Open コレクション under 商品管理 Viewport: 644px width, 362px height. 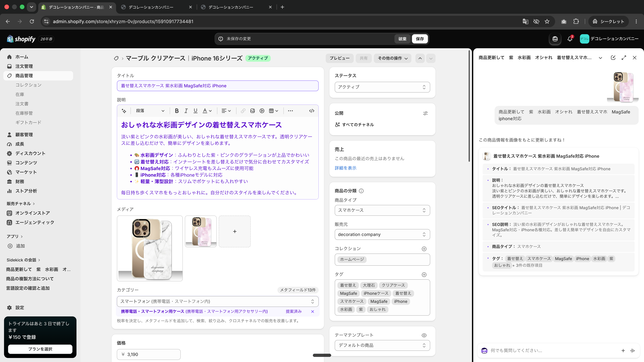[x=28, y=85]
